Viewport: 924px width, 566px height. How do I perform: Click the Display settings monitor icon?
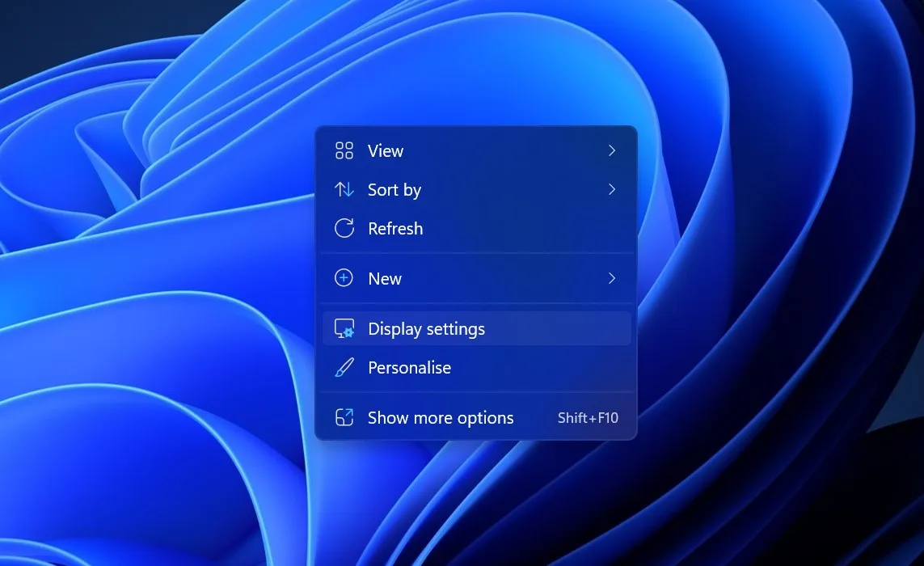(x=344, y=328)
